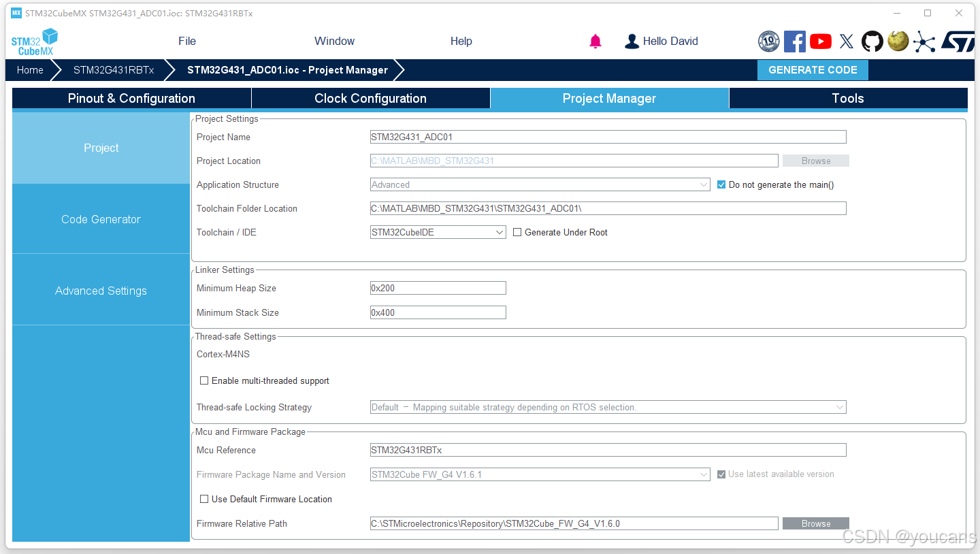Click the 10-year anniversary badge icon
Image resolution: width=980 pixels, height=554 pixels.
[768, 42]
